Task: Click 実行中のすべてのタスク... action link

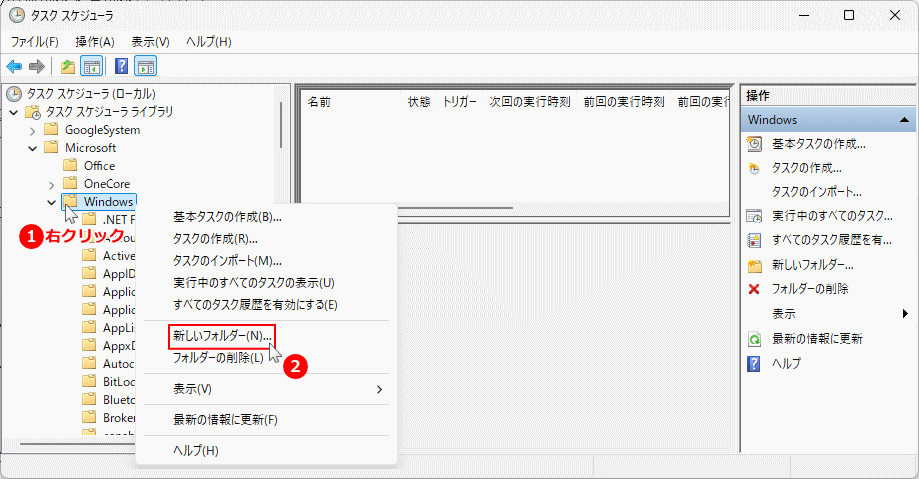Action: (832, 216)
